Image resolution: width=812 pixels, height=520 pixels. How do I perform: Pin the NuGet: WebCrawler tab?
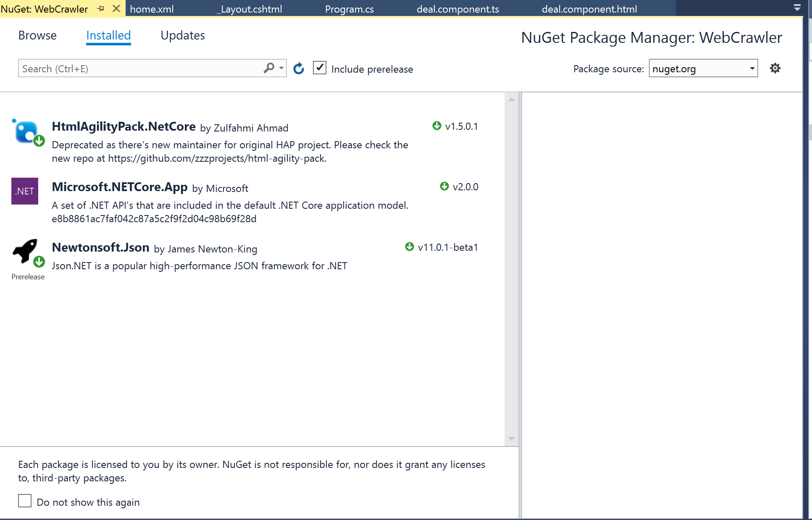(x=101, y=8)
